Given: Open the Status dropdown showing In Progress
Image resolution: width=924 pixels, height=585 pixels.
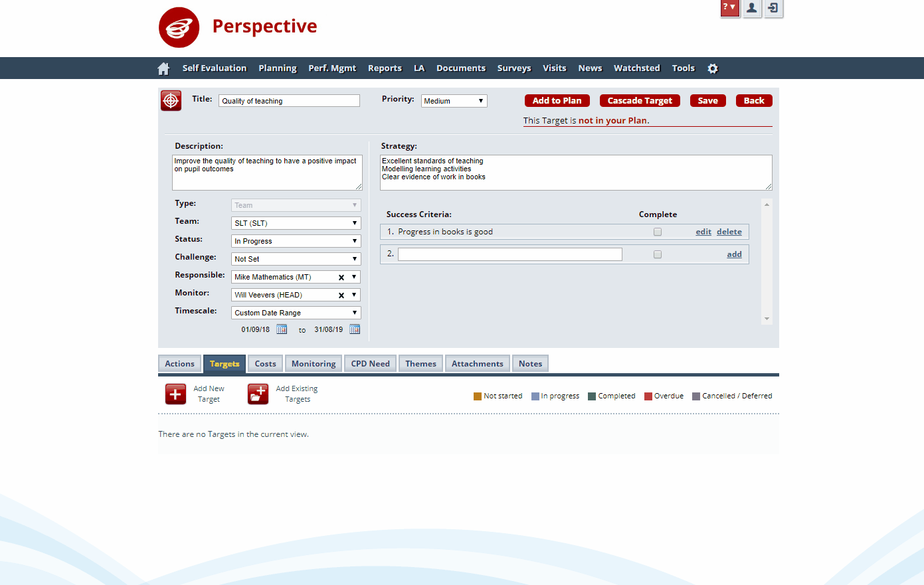Looking at the screenshot, I should pyautogui.click(x=296, y=241).
